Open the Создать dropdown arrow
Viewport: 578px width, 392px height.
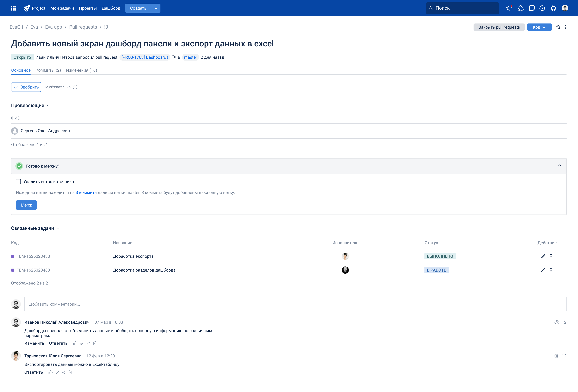[x=156, y=8]
